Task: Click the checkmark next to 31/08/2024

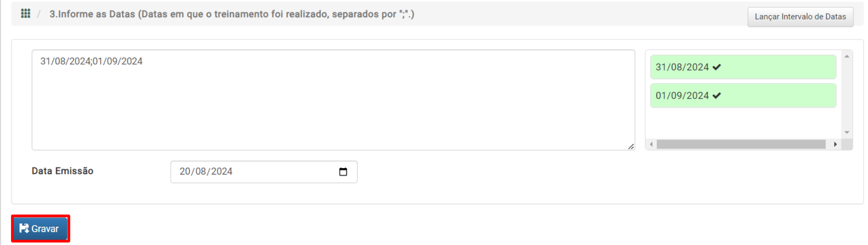Action: 717,67
